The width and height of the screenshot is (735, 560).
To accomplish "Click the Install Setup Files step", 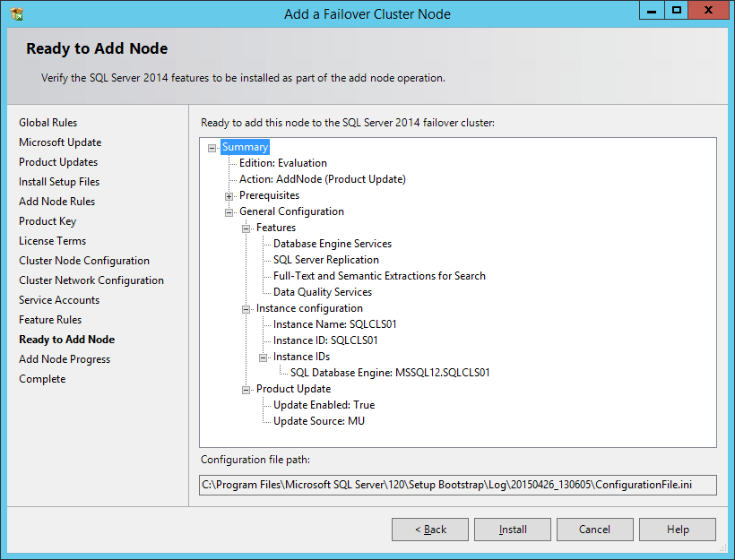I will pos(59,182).
